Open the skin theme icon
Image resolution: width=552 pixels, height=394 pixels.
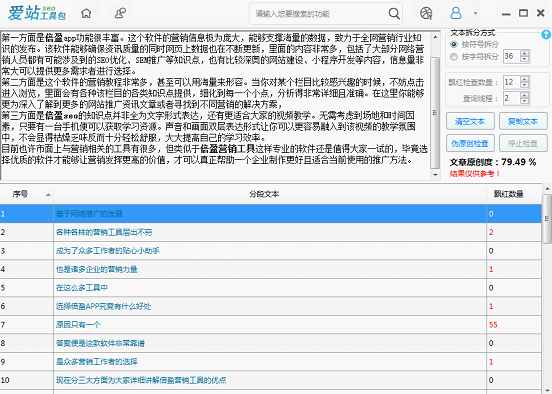click(426, 13)
